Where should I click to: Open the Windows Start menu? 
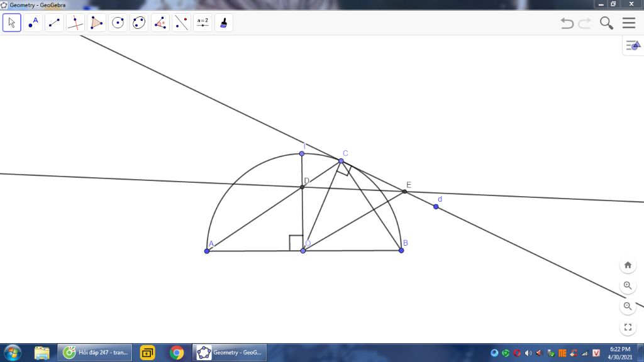coord(13,353)
